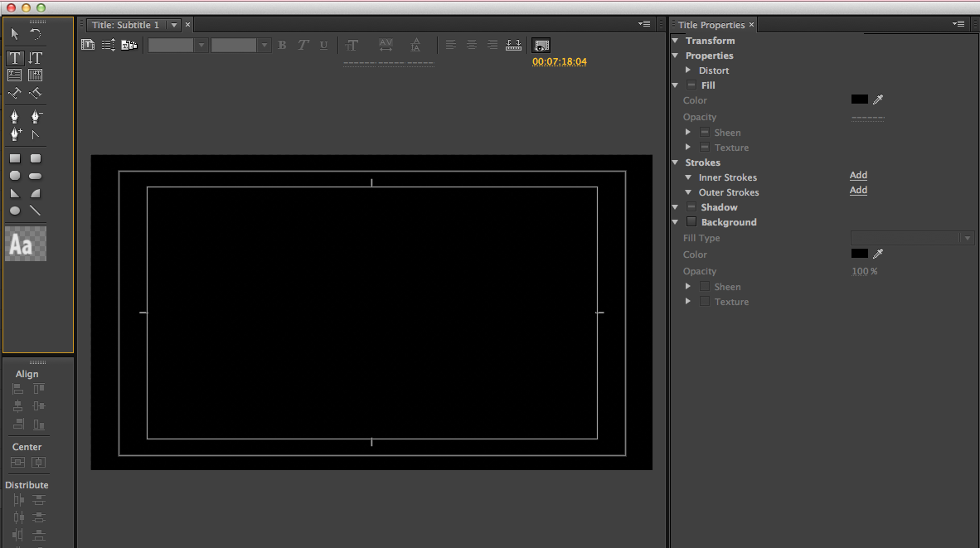Align text to the left
The width and height of the screenshot is (980, 548).
[x=451, y=45]
